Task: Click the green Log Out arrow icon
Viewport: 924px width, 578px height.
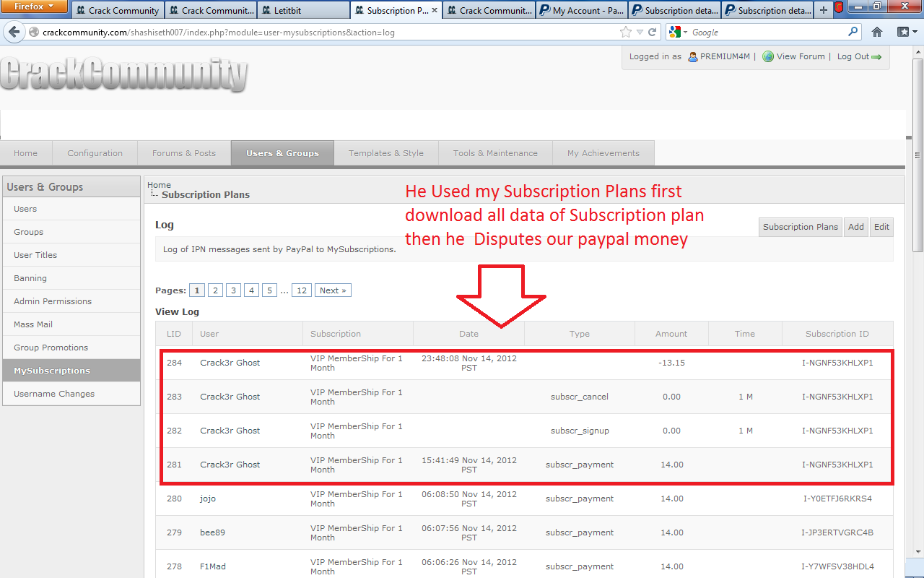Action: tap(877, 57)
